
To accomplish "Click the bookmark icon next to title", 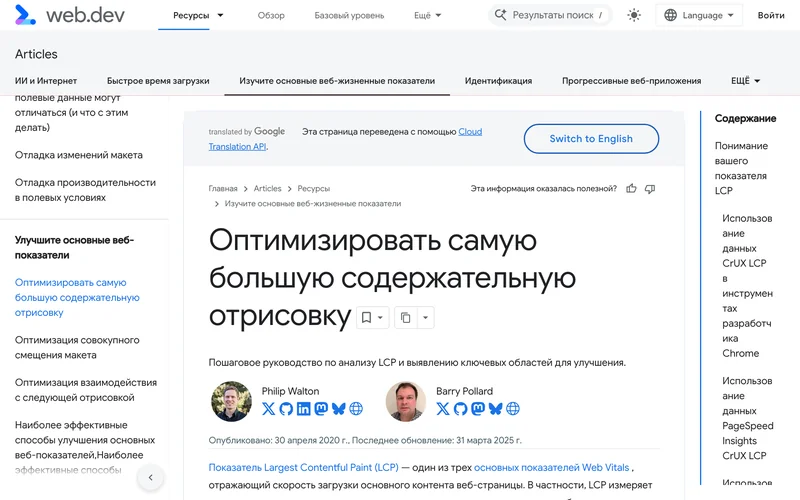I will [x=366, y=318].
